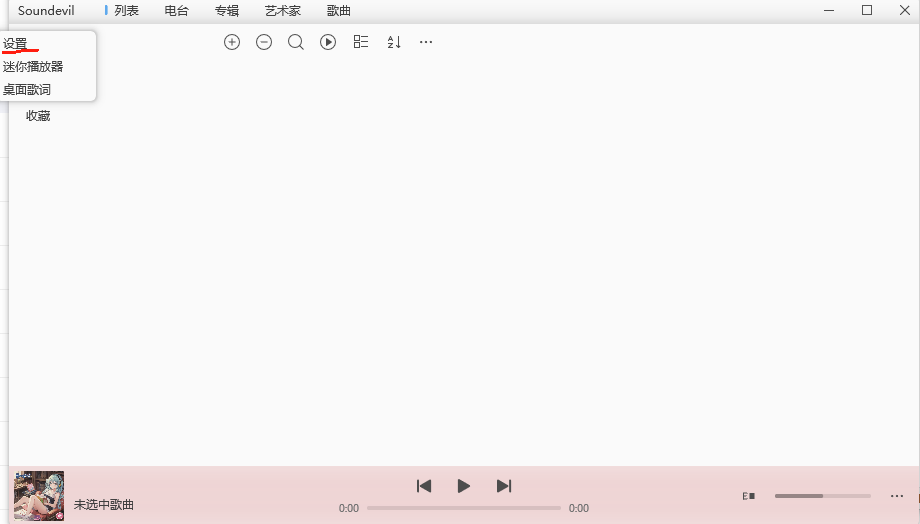Switch to the 电台 tab

tap(177, 11)
